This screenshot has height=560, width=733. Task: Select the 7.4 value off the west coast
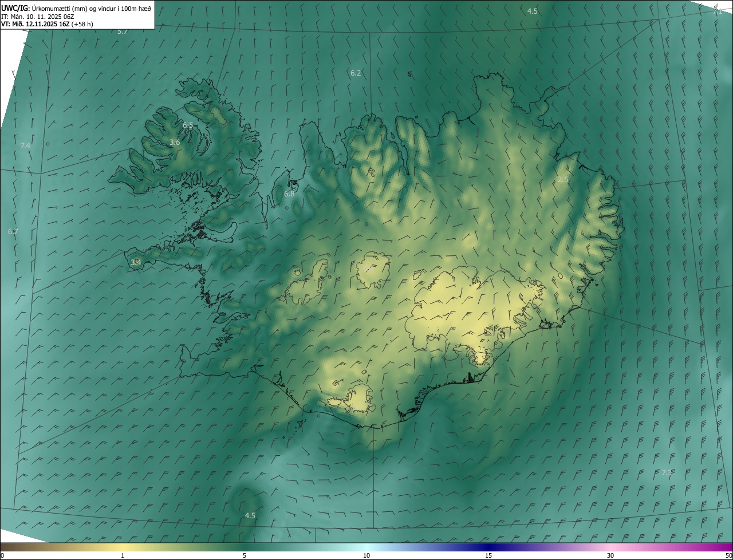click(x=25, y=146)
